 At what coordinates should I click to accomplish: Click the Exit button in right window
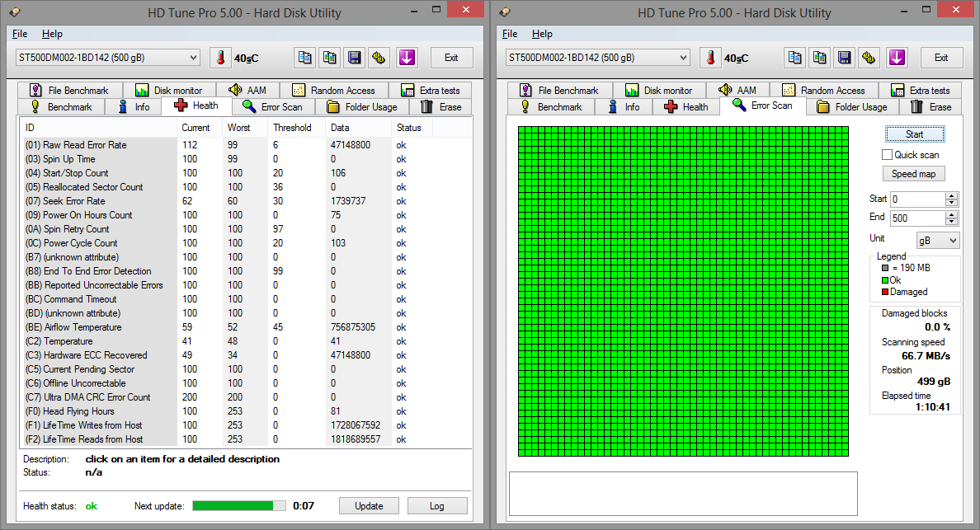point(941,58)
